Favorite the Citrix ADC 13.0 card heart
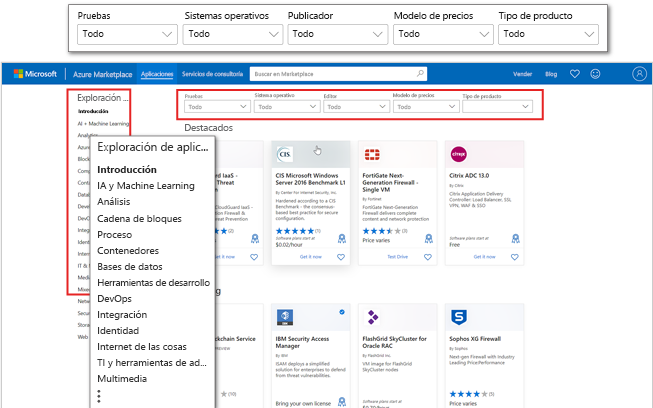 click(515, 257)
